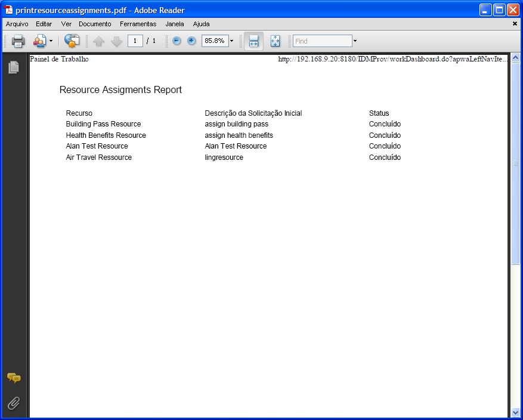Open the Comments panel icon
The width and height of the screenshot is (523, 420).
click(x=14, y=378)
